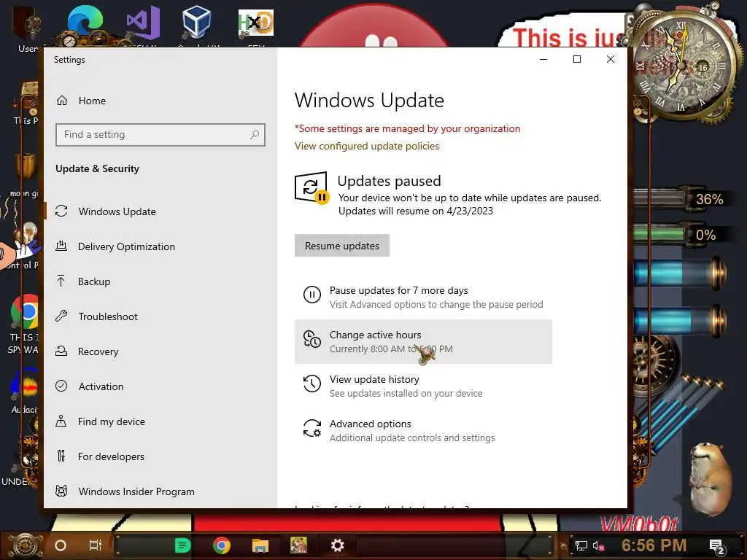Click the Delivery Optimization icon
The width and height of the screenshot is (747, 560).
pyautogui.click(x=61, y=246)
